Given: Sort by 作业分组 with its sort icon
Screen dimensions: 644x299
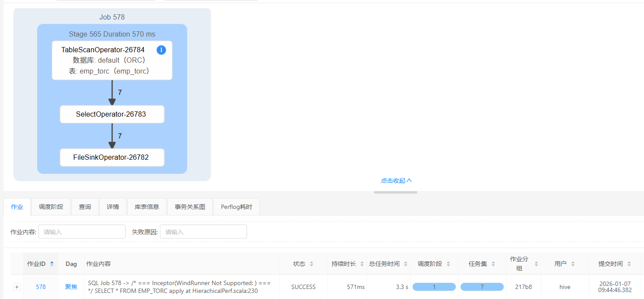Looking at the screenshot, I should point(536,263).
